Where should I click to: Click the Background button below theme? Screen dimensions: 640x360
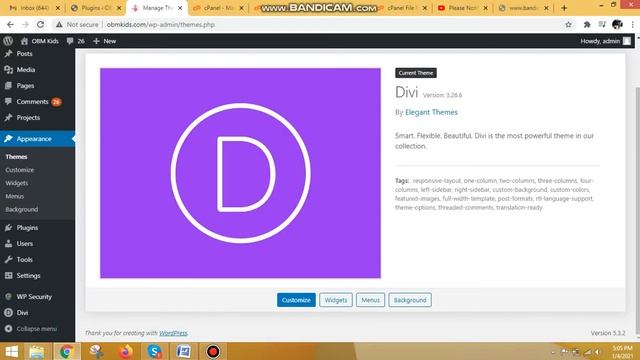click(410, 300)
